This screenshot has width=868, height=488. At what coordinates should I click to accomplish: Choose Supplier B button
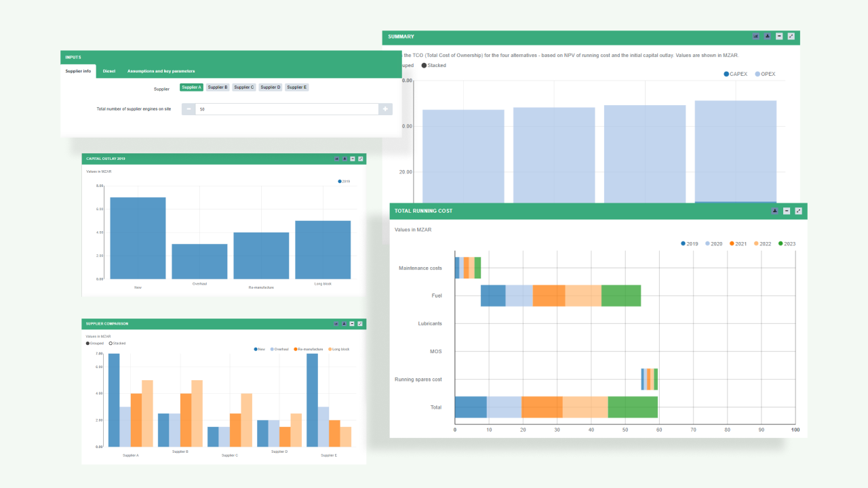point(218,87)
